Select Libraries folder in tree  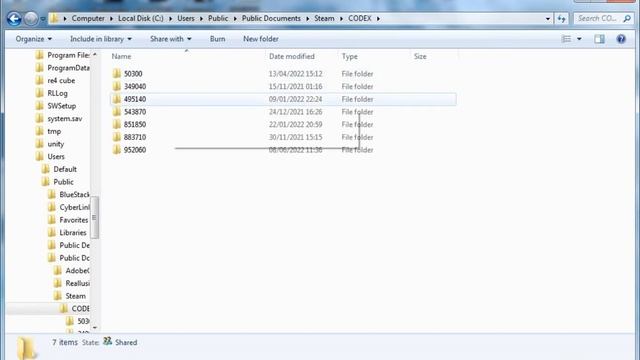(x=67, y=232)
